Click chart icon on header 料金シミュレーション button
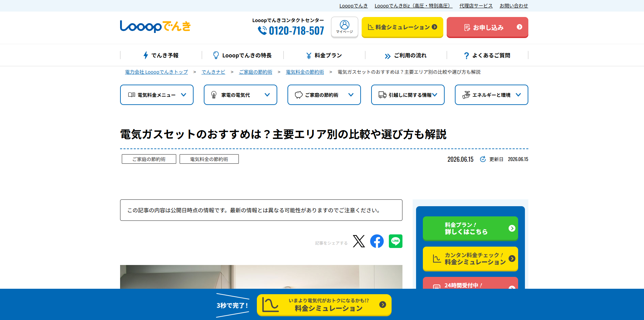The image size is (644, 320). pos(371,27)
